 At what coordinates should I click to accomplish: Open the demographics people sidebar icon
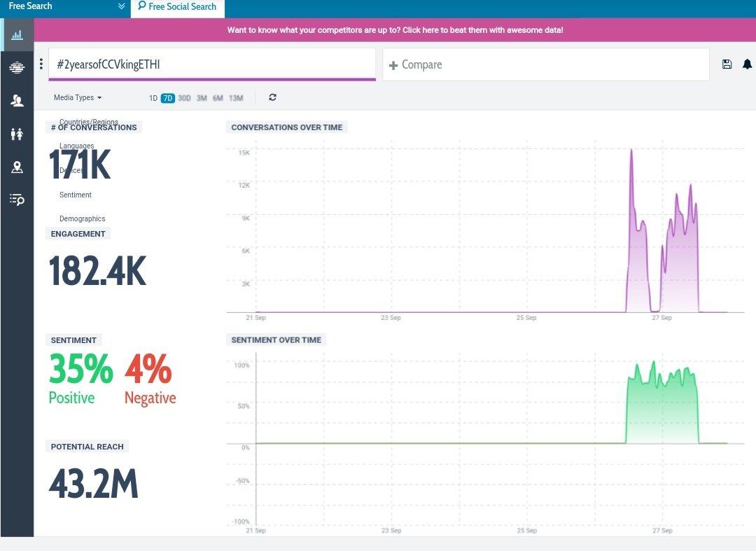[17, 134]
